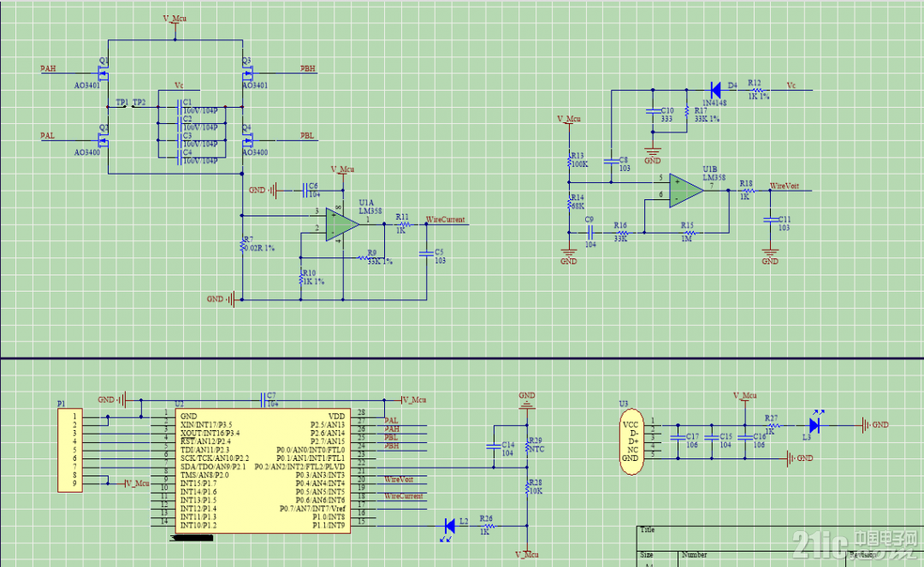This screenshot has width=924, height=567.
Task: Select the Q4 MOSFET next to PBL
Action: tap(247, 140)
